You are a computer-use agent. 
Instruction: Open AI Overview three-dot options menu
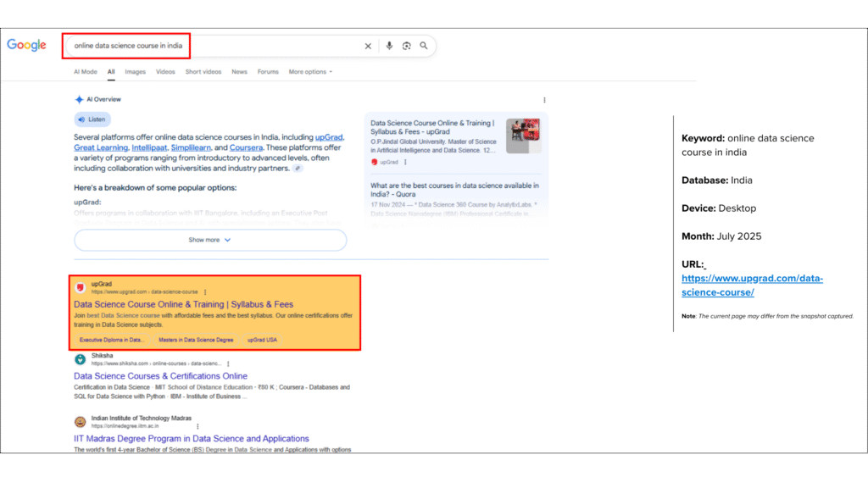544,100
